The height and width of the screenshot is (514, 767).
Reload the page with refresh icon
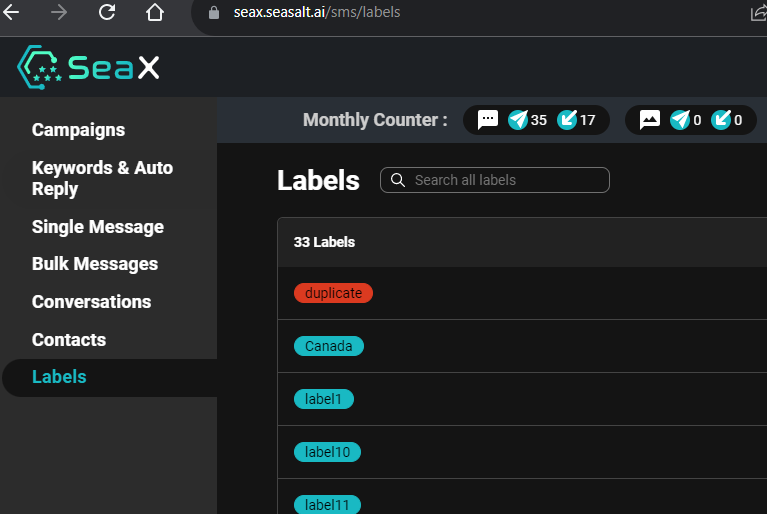[x=107, y=12]
